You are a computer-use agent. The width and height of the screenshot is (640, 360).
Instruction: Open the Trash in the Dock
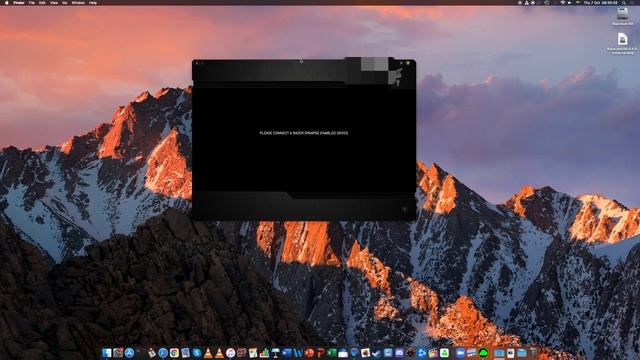[533, 353]
